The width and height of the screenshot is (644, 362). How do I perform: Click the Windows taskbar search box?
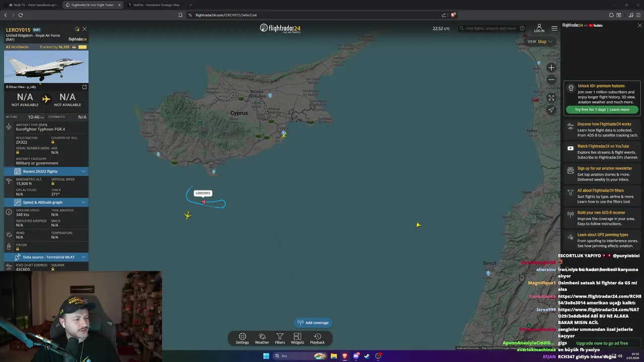[x=299, y=356]
